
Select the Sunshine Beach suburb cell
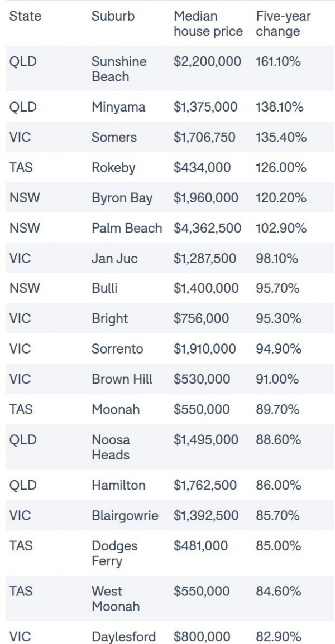click(119, 69)
